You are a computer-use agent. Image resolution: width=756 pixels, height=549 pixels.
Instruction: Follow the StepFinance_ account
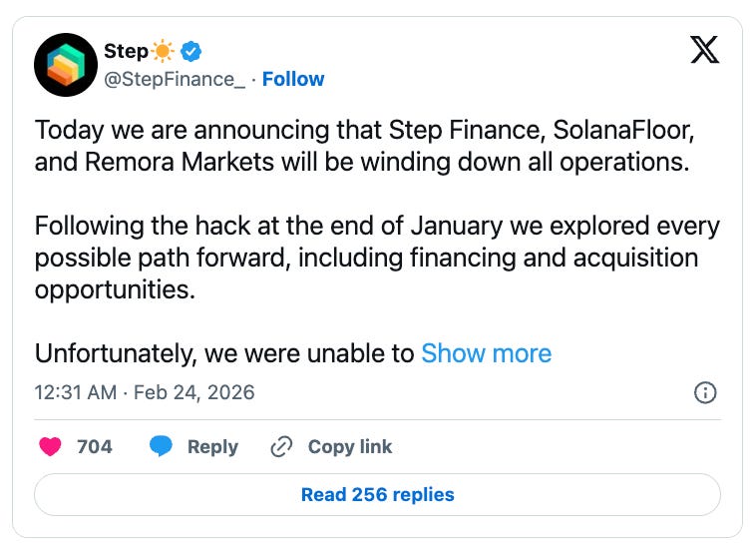pos(293,79)
